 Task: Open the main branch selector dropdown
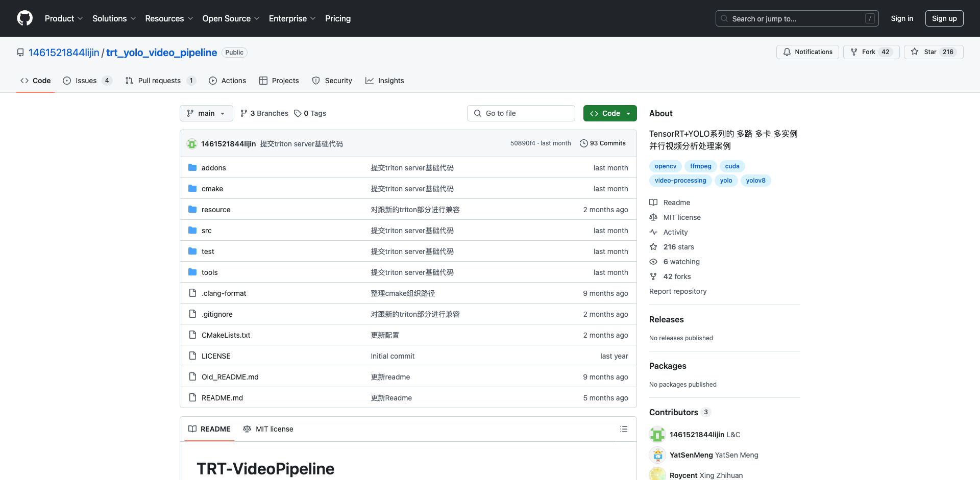pos(206,113)
